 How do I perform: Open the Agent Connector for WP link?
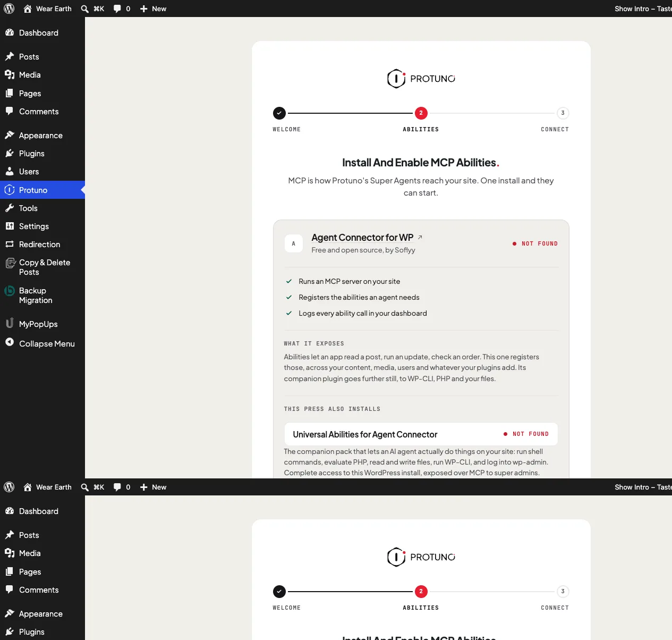click(362, 237)
